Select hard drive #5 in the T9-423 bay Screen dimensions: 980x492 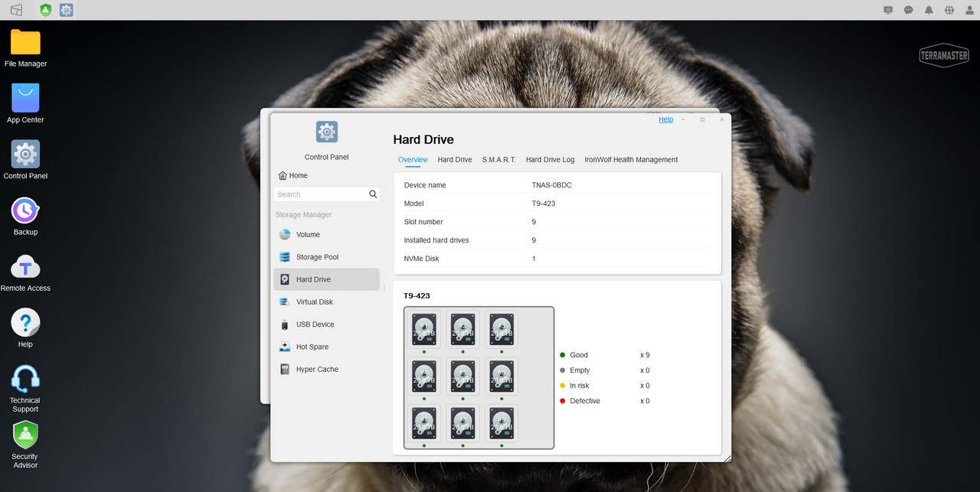(463, 376)
